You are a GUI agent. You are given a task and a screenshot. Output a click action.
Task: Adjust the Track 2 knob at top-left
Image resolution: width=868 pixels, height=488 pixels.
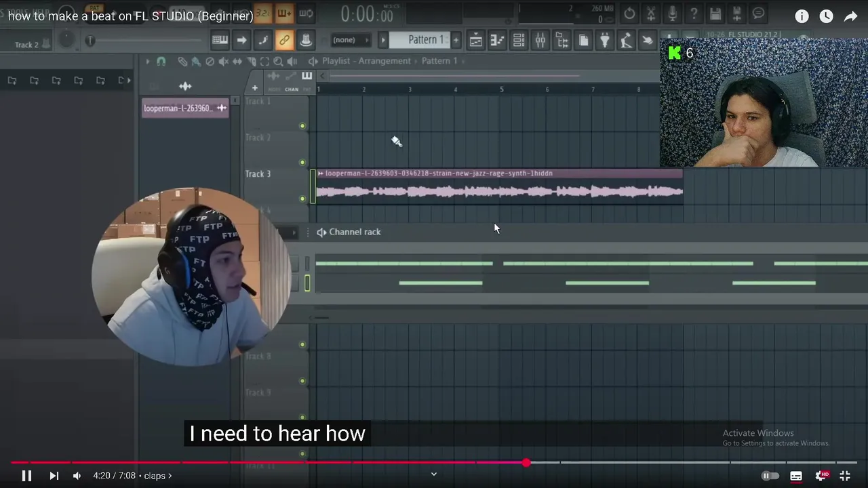tap(66, 40)
